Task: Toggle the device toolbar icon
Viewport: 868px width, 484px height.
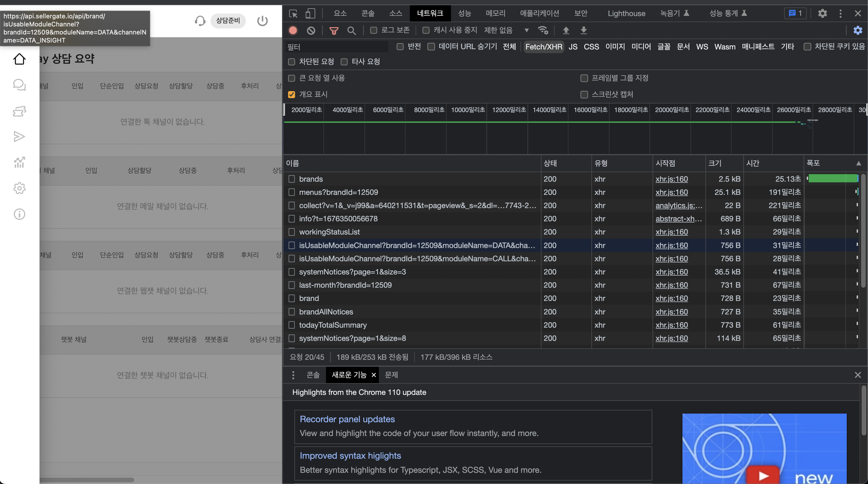Action: (x=310, y=14)
